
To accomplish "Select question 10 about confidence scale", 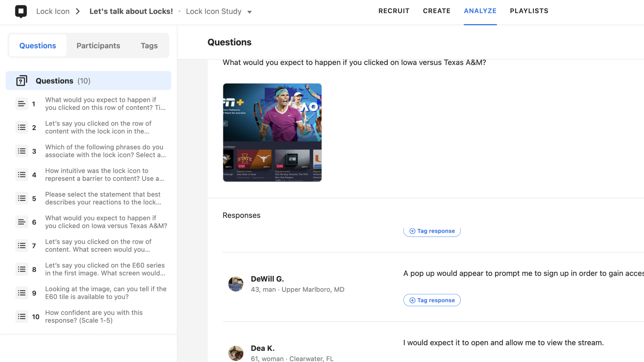I will (94, 316).
